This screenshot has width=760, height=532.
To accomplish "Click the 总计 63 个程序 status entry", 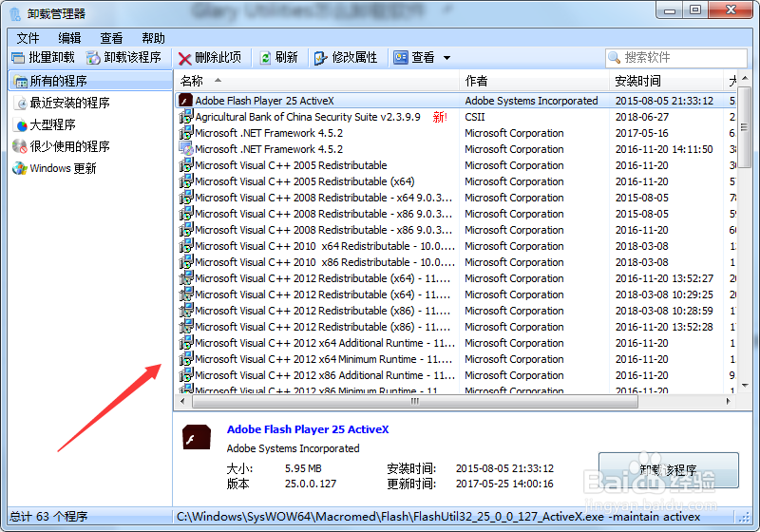I will tap(48, 517).
